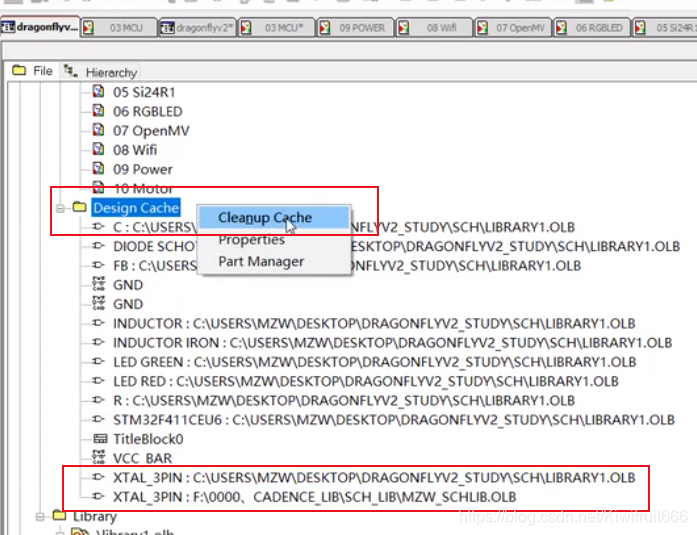Click the Design Cache folder icon
Viewport: 697px width, 535px height.
coord(79,208)
